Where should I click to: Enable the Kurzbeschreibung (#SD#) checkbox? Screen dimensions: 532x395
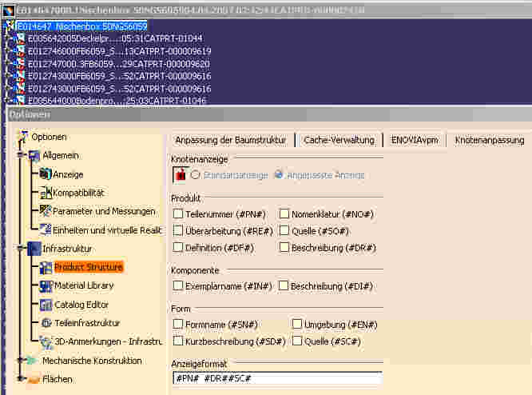[178, 341]
